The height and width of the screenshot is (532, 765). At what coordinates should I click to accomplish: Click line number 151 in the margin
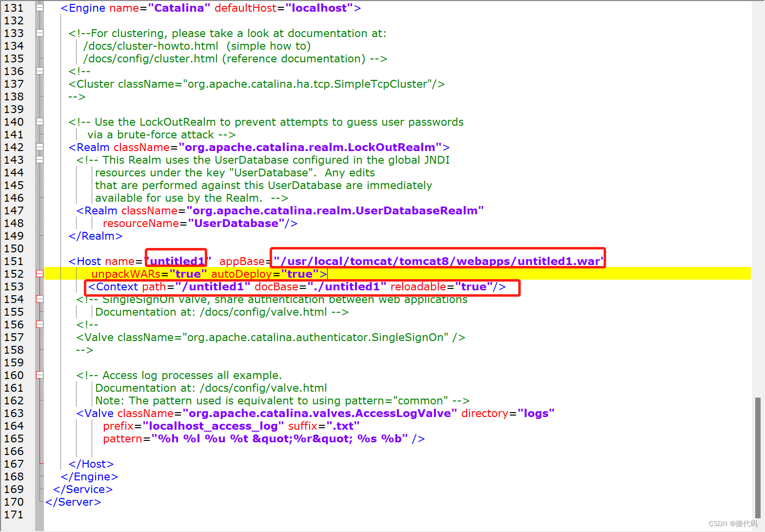tap(14, 261)
